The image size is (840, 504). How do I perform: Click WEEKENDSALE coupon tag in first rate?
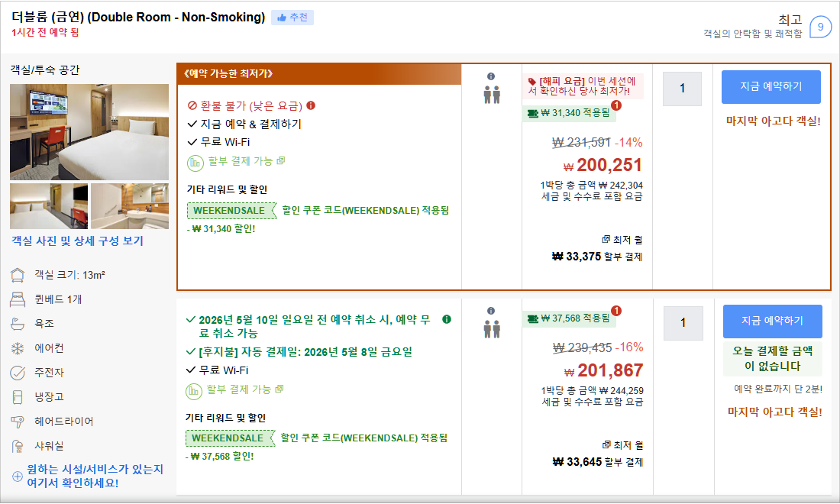[231, 211]
